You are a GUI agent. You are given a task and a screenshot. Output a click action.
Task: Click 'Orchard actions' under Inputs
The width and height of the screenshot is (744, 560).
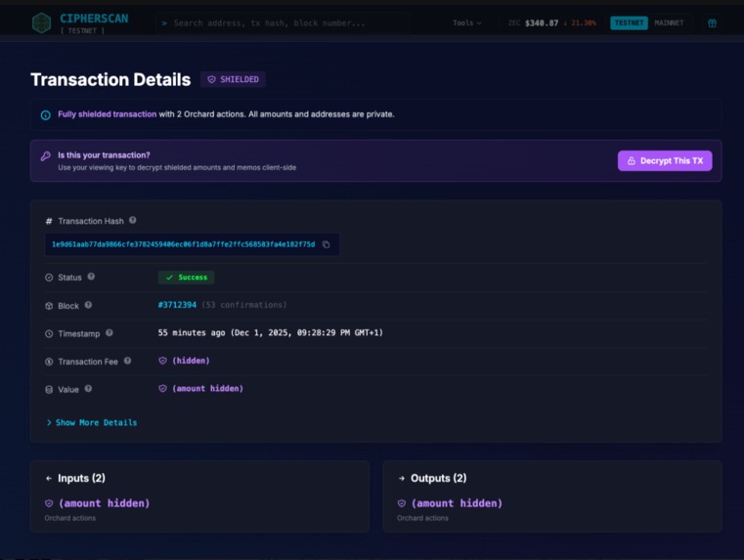coord(70,518)
